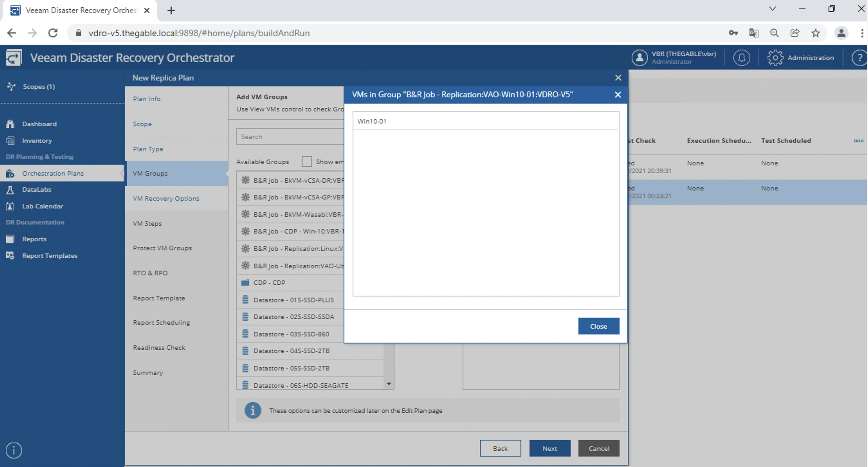Select B&R Job - Replication:Linux group

(291, 249)
